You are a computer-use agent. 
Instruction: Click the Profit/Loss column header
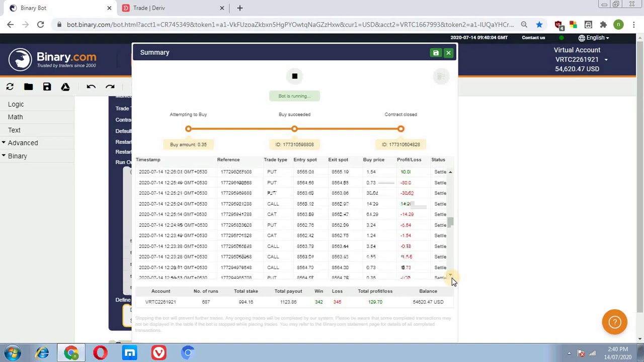409,160
